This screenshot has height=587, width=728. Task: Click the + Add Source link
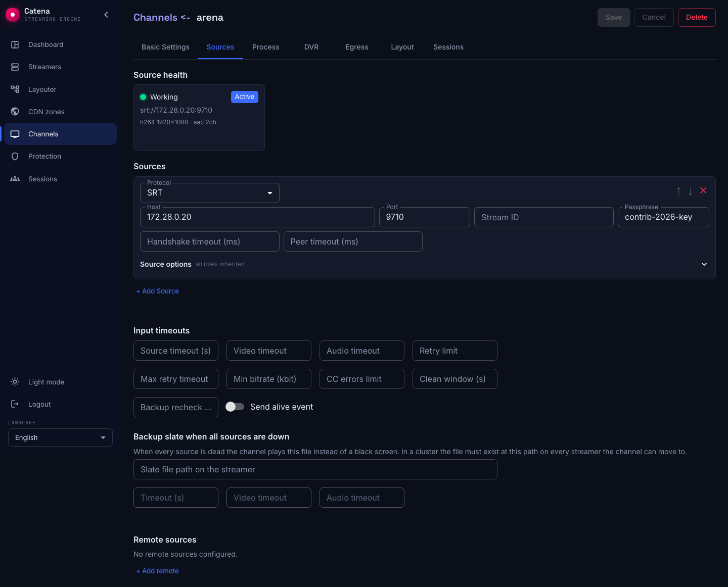coord(157,291)
